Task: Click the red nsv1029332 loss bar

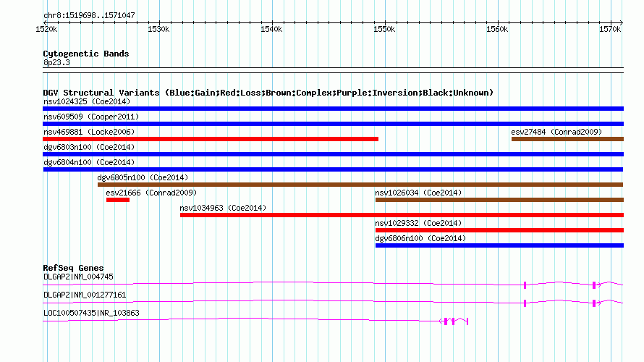Action: click(x=499, y=230)
